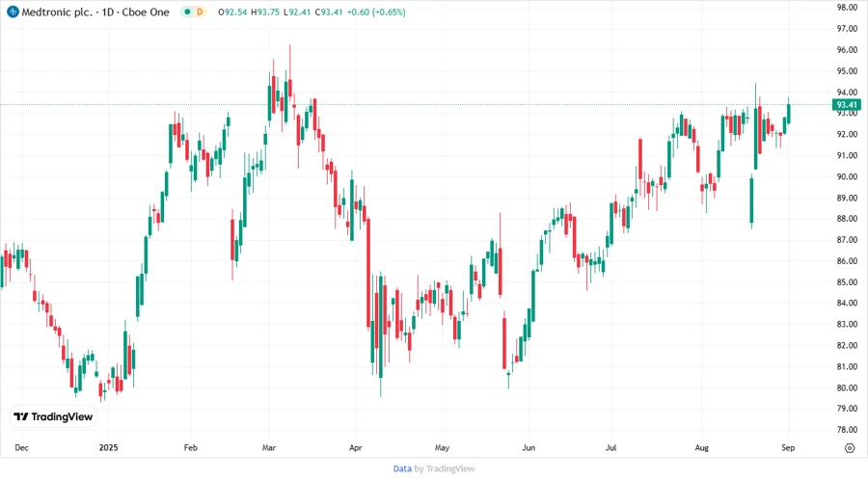The height and width of the screenshot is (480, 868).
Task: Click the Feb label on the time axis
Action: 190,448
